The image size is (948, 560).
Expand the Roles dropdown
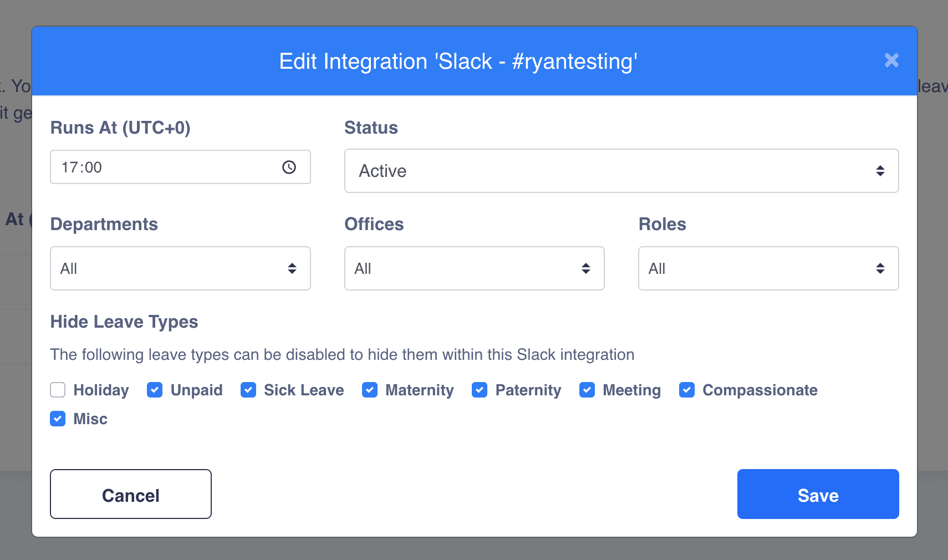[x=768, y=268]
